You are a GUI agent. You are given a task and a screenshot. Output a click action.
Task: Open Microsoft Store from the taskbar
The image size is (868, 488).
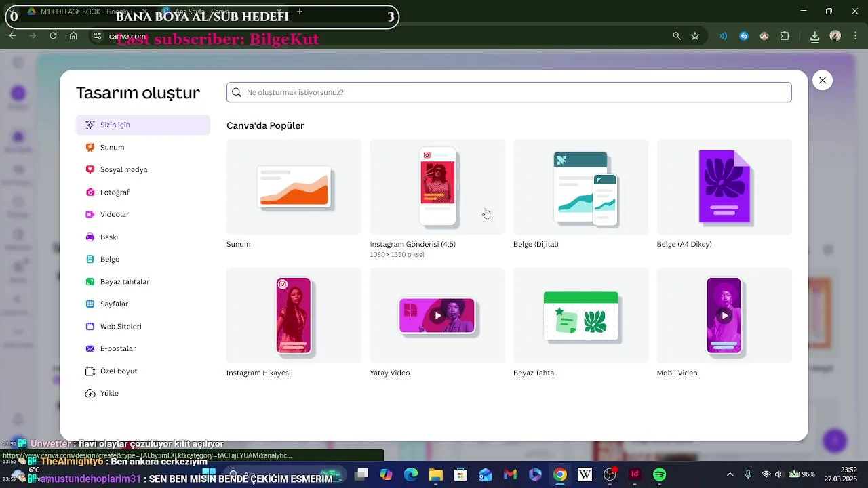pos(460,474)
